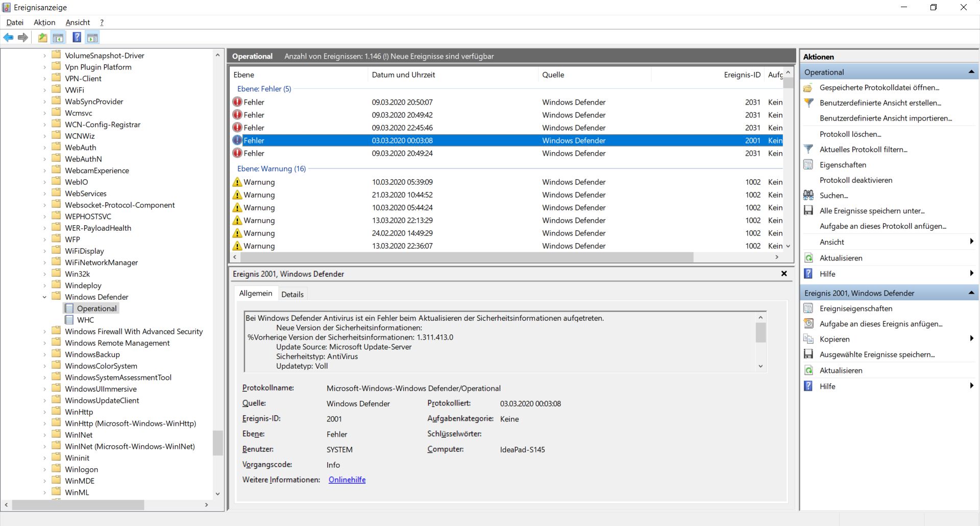Sort by the Datum und Uhrzeit column header

pyautogui.click(x=453, y=75)
